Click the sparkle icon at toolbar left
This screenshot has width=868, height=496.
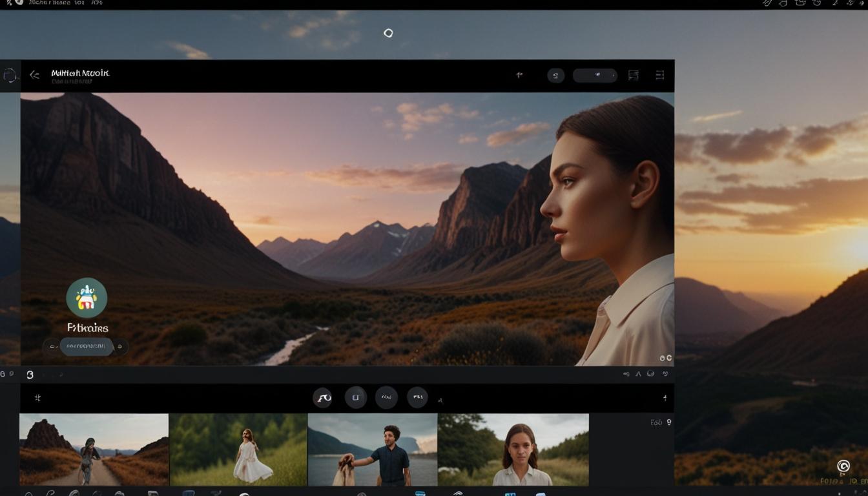[37, 398]
